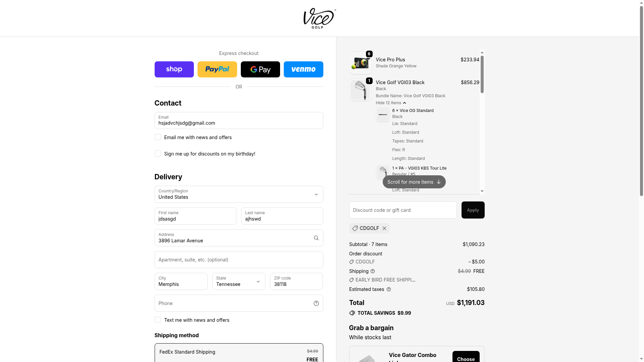Click the Discount code input field

click(402, 210)
